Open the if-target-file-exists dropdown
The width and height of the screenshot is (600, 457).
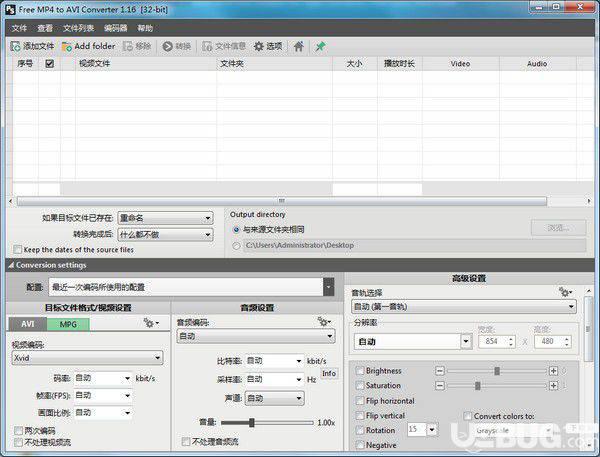165,218
